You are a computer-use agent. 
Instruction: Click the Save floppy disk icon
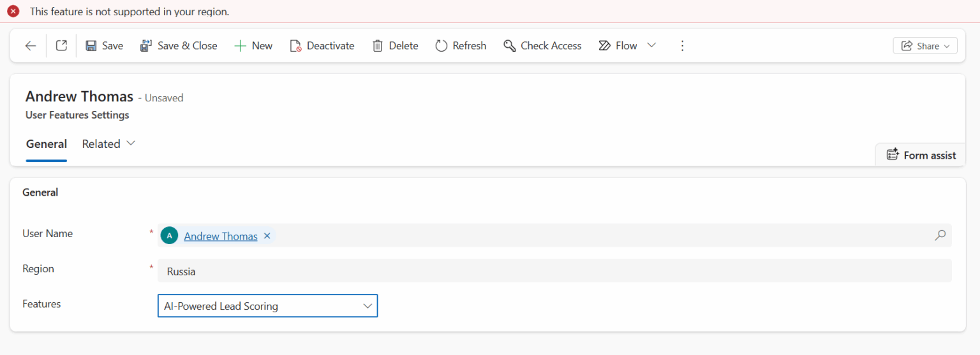[x=91, y=46]
